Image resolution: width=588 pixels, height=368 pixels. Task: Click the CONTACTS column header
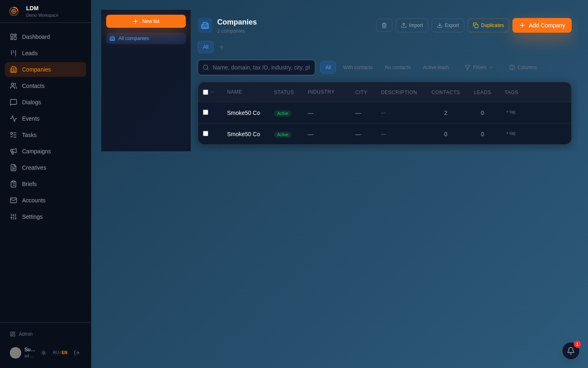point(445,92)
